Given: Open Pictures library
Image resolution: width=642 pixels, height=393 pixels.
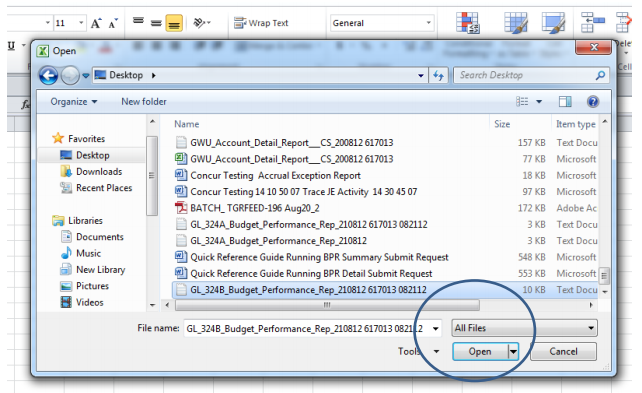Looking at the screenshot, I should tap(84, 286).
